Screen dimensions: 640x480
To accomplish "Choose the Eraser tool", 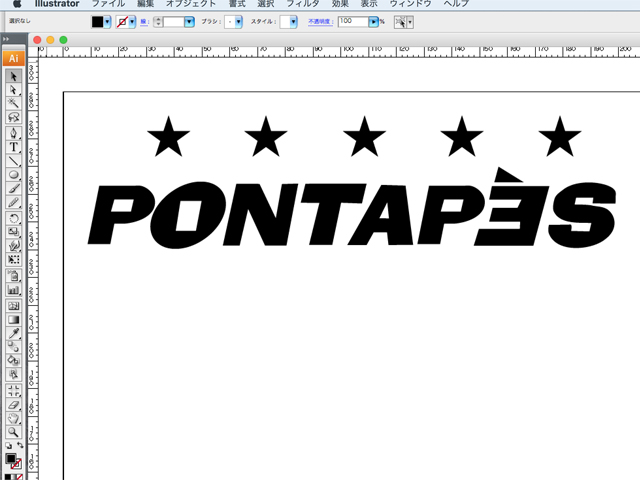I will [x=13, y=404].
